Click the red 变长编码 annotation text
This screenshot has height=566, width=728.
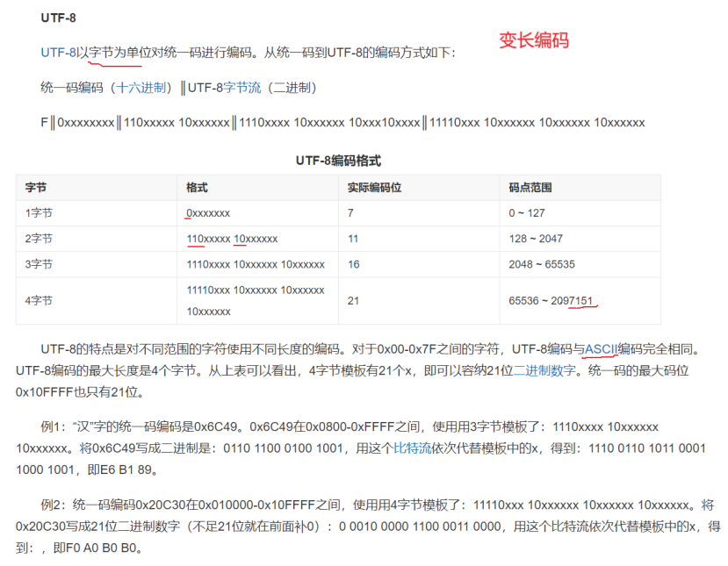tap(534, 40)
